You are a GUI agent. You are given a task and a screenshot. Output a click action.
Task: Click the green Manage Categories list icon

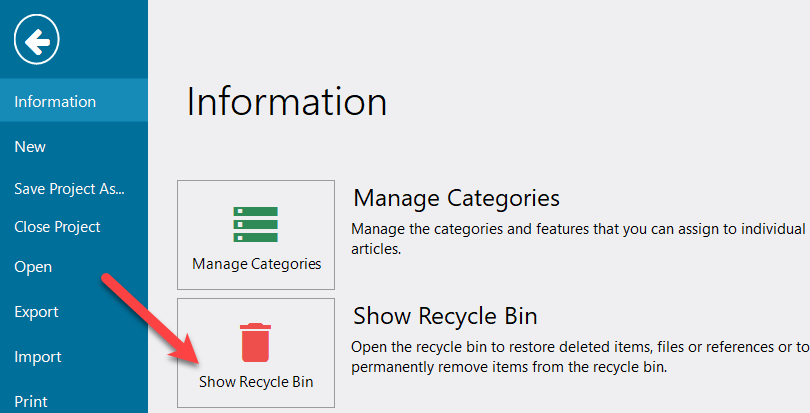[x=255, y=225]
